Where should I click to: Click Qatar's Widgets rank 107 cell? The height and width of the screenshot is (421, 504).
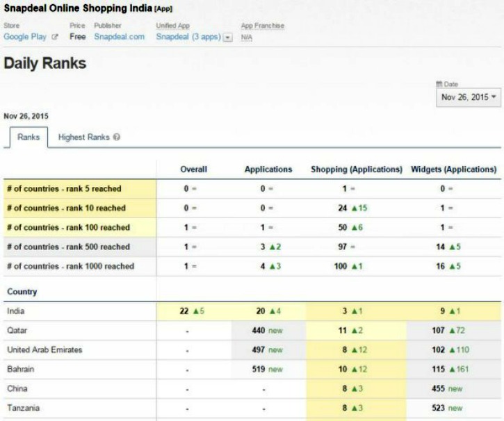[x=453, y=331]
